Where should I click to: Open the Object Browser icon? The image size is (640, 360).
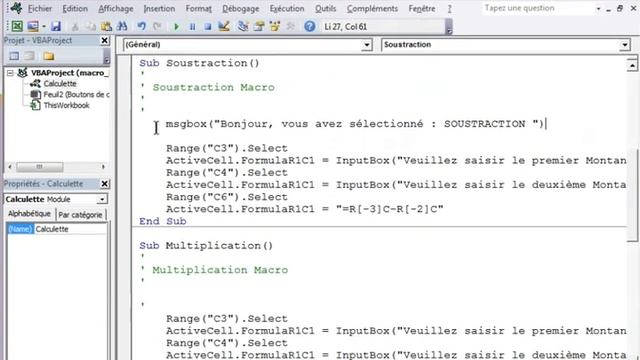(275, 27)
